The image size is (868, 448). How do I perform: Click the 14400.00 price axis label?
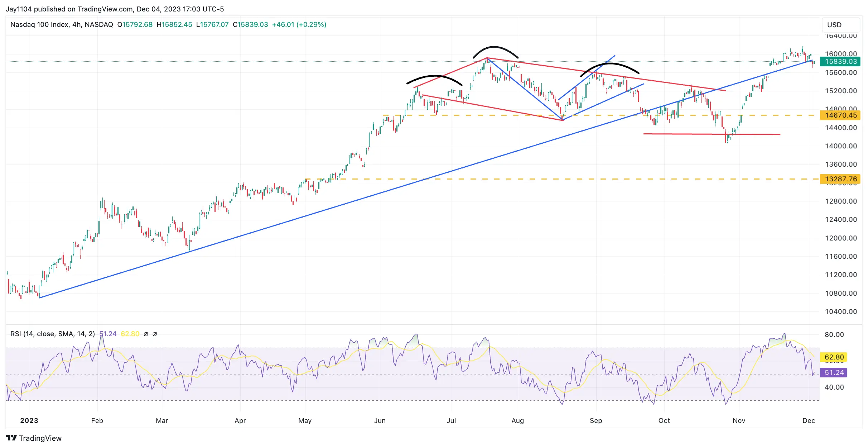coord(840,128)
